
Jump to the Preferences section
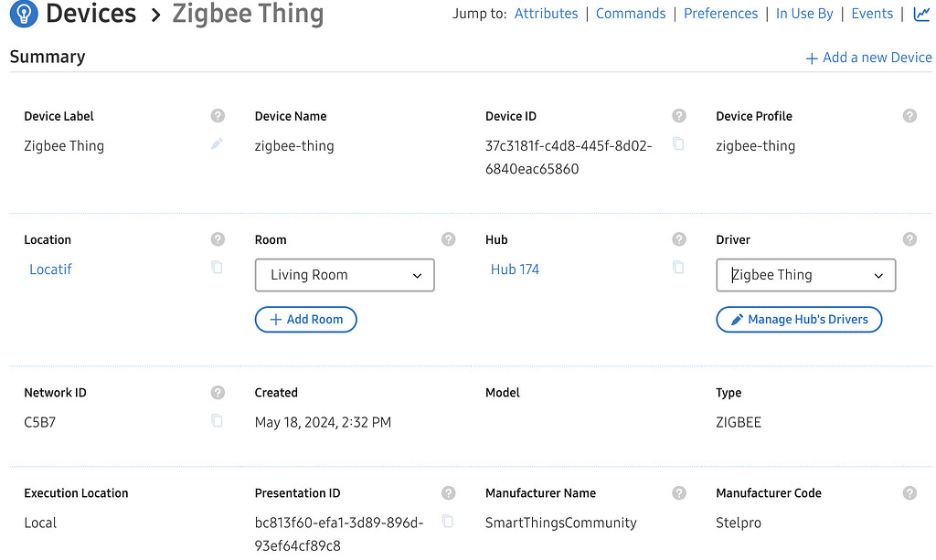coord(720,13)
